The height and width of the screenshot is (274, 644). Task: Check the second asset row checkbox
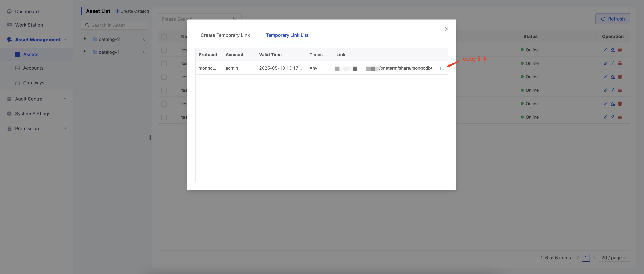pyautogui.click(x=164, y=64)
